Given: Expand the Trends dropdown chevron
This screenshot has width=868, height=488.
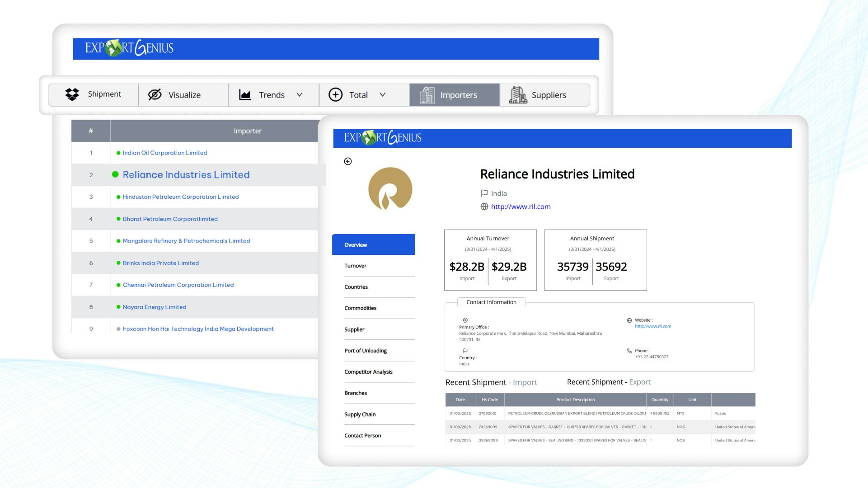Looking at the screenshot, I should (299, 95).
